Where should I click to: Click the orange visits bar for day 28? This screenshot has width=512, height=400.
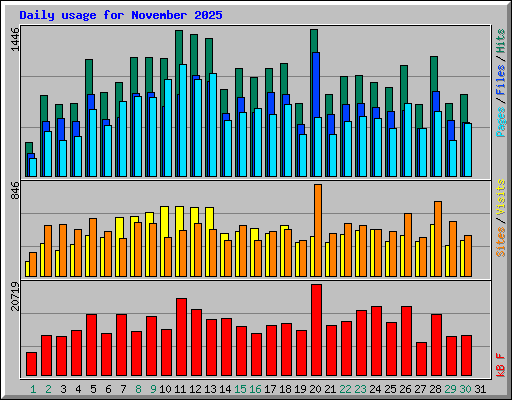(438, 239)
